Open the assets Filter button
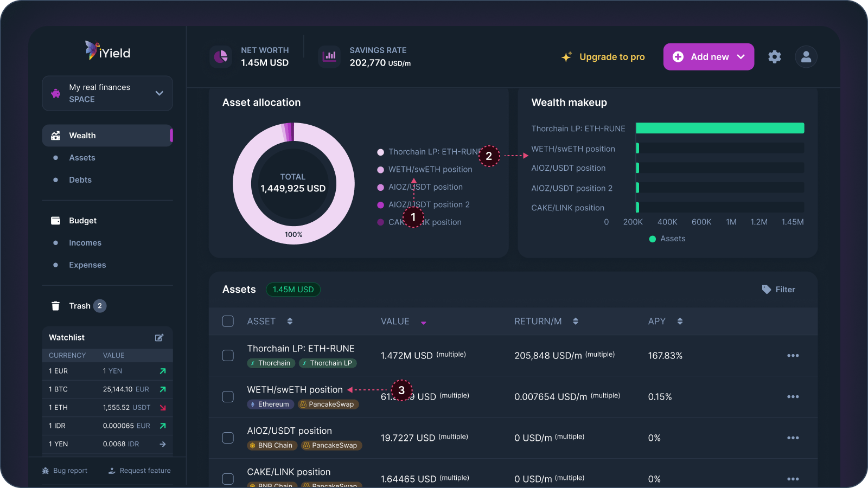The image size is (868, 488). click(778, 290)
